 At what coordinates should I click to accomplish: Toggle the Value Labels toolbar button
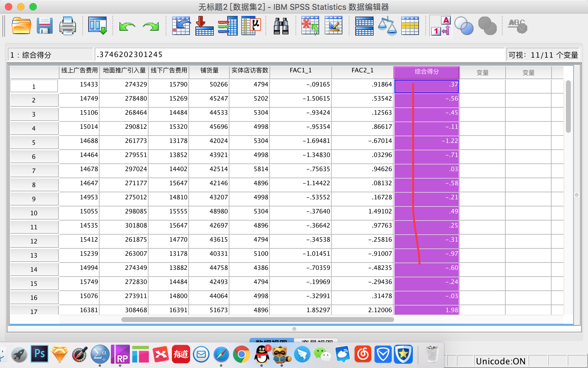[441, 26]
